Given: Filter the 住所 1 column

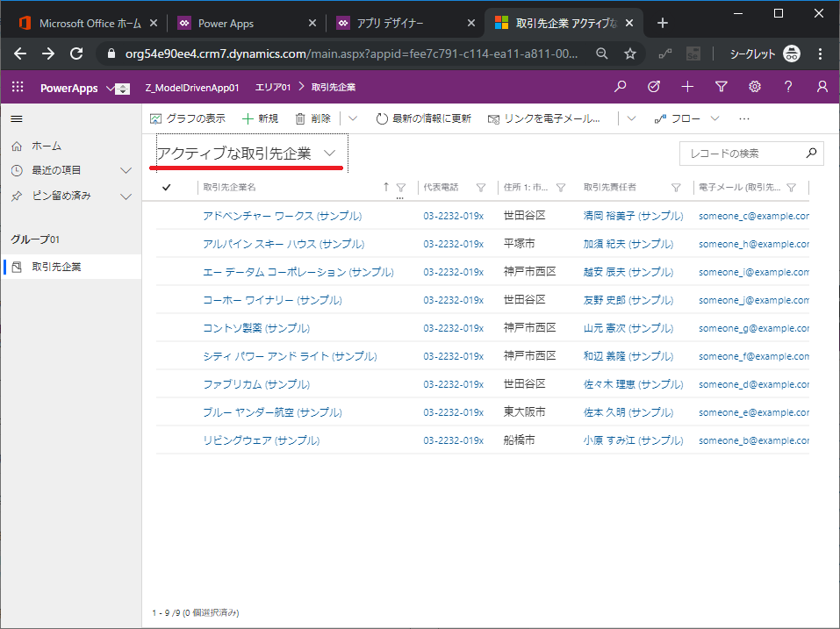Looking at the screenshot, I should 561,188.
